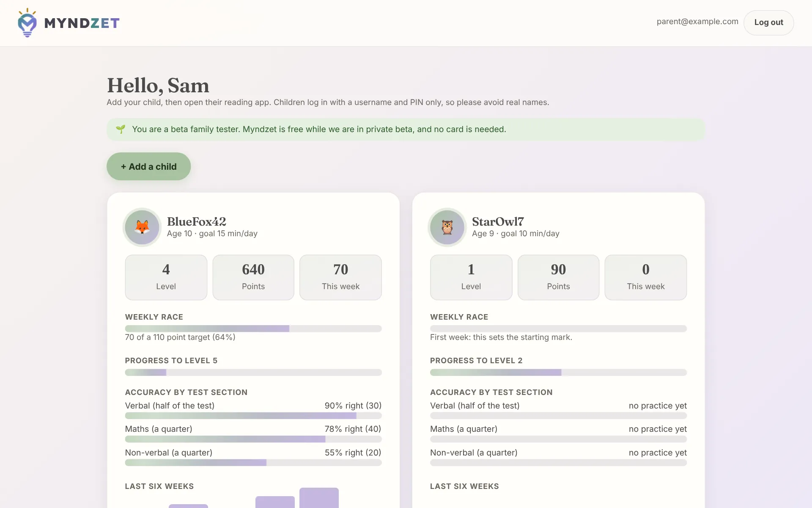The image size is (812, 508).
Task: Click 'First week: this sets the starting mark.'
Action: (x=501, y=337)
